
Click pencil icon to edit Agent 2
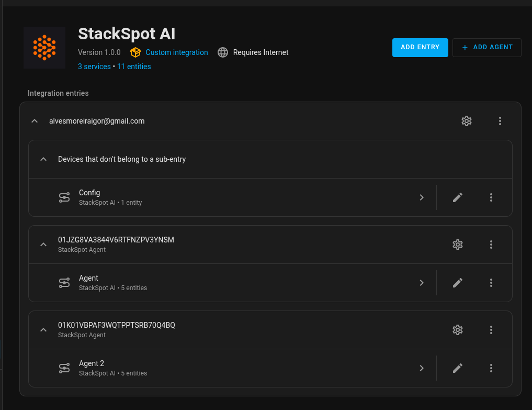[x=458, y=368]
